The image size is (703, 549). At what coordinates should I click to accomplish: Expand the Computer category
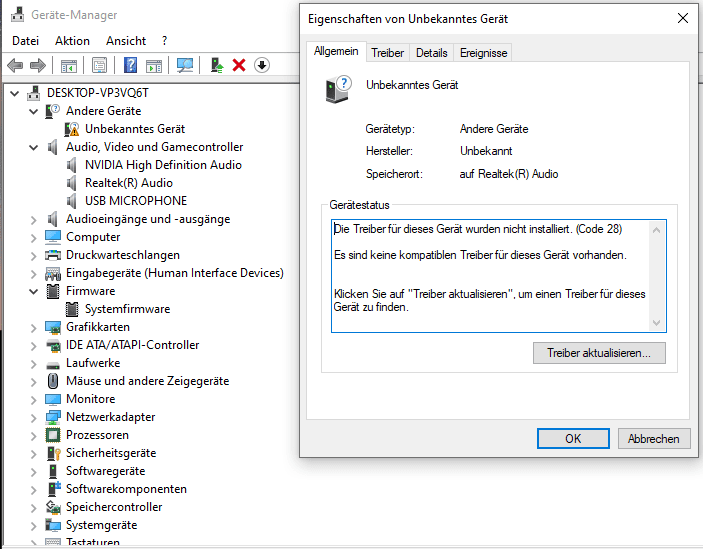pos(34,238)
